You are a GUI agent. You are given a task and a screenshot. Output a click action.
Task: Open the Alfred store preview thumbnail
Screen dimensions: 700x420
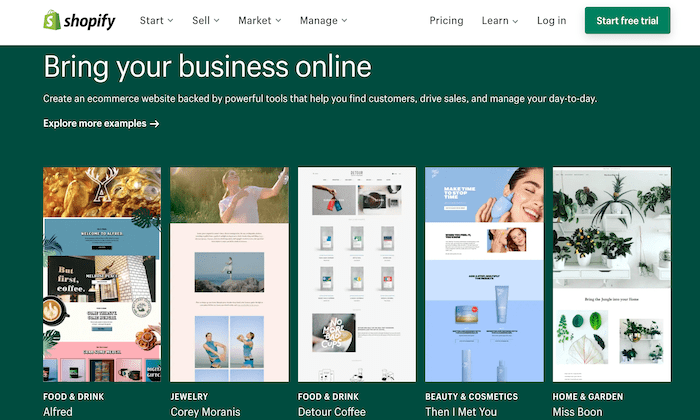[102, 274]
